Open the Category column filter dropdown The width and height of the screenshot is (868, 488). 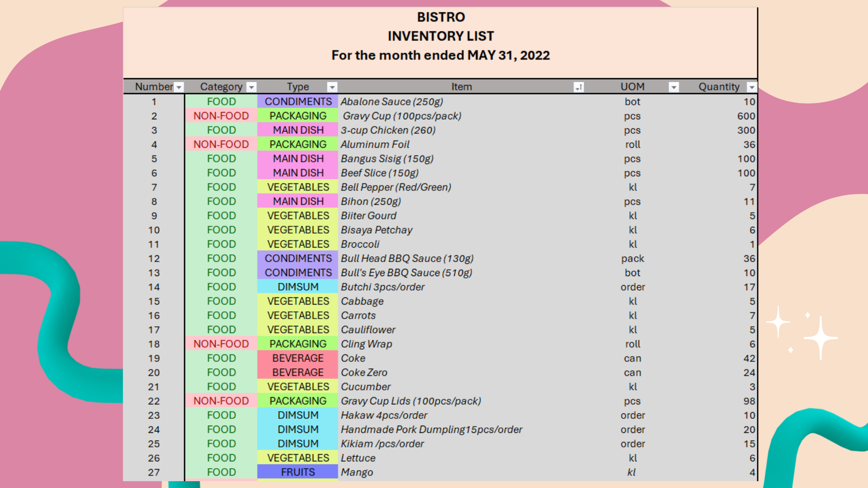[252, 87]
